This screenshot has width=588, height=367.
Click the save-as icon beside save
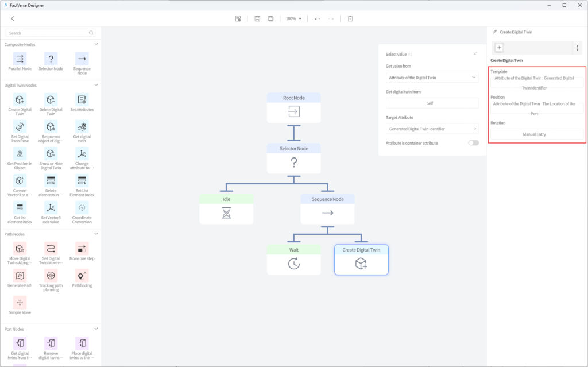[x=271, y=19]
